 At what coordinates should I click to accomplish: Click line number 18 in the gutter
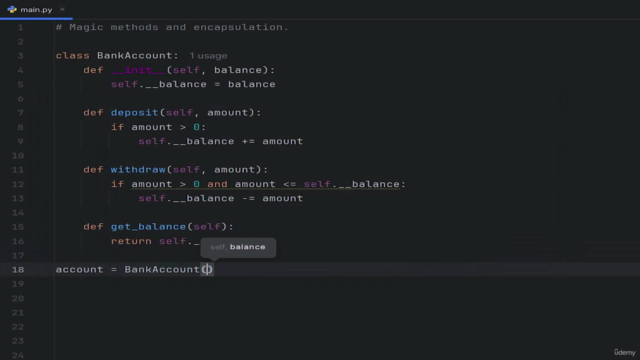point(18,270)
